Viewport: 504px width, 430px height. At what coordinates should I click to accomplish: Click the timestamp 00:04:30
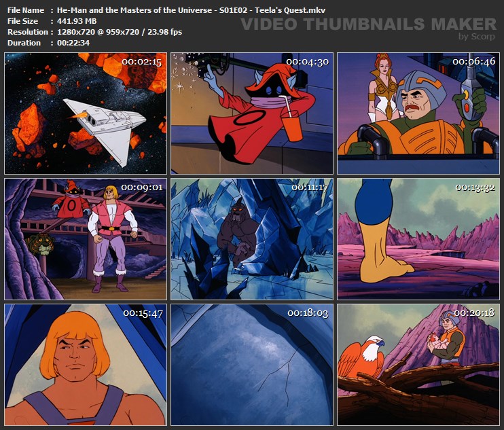(x=308, y=62)
